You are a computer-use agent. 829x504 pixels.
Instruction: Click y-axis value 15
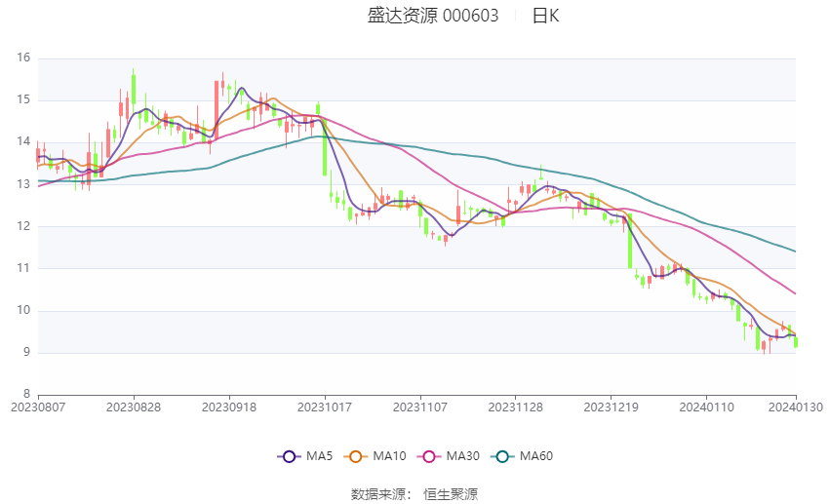click(23, 99)
